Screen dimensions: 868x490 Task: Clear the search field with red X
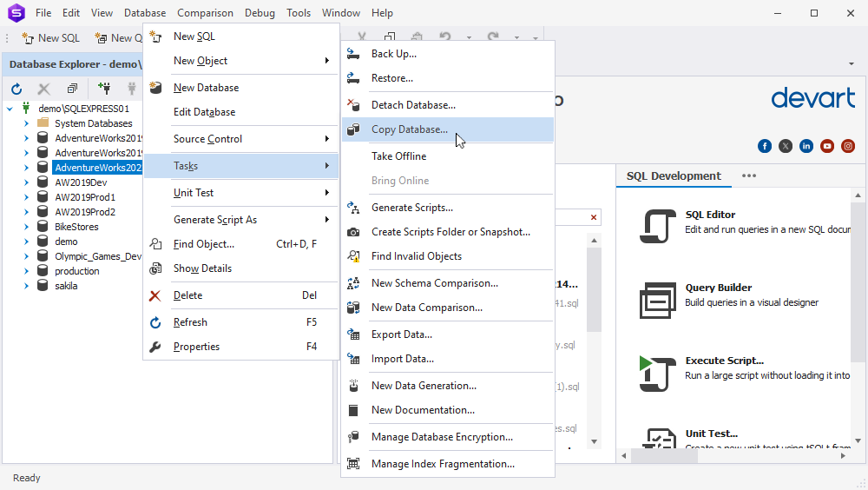tap(594, 217)
